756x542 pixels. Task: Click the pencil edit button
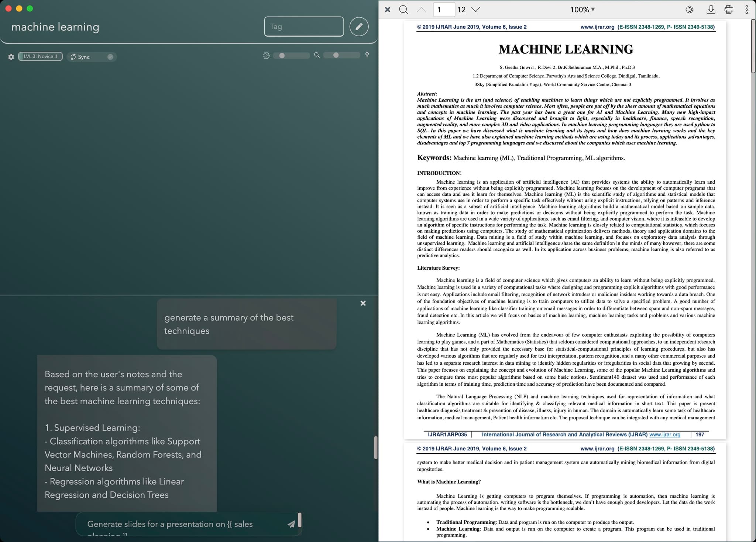tap(359, 26)
